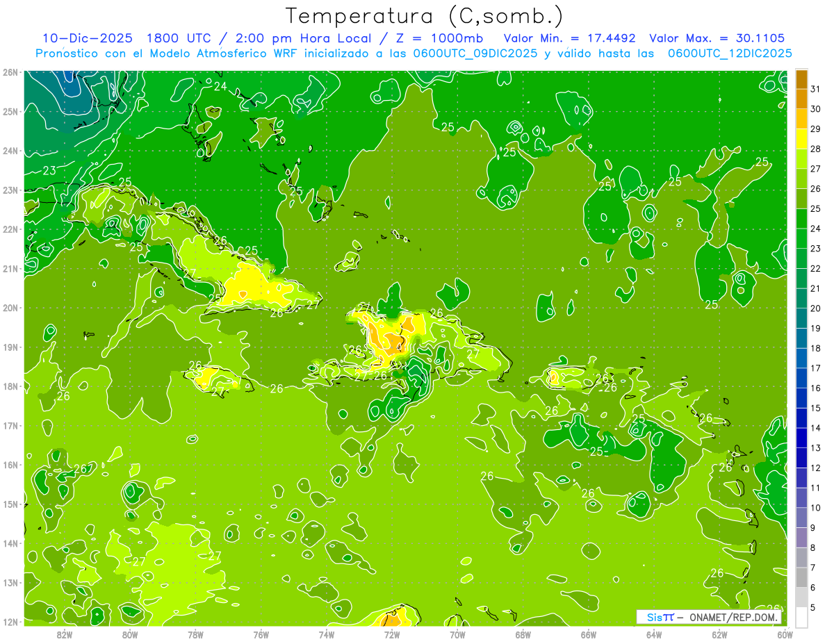Click the longitude axis label "80W"

click(130, 634)
